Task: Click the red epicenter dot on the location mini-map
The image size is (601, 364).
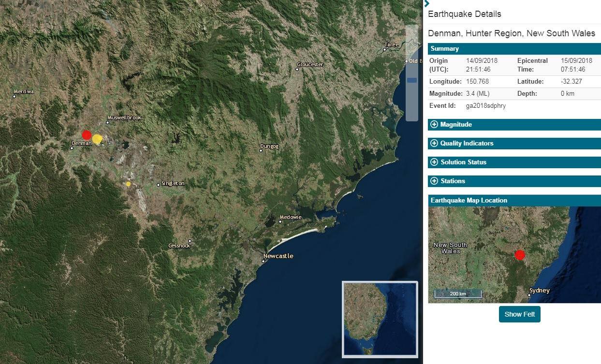Action: (x=520, y=255)
